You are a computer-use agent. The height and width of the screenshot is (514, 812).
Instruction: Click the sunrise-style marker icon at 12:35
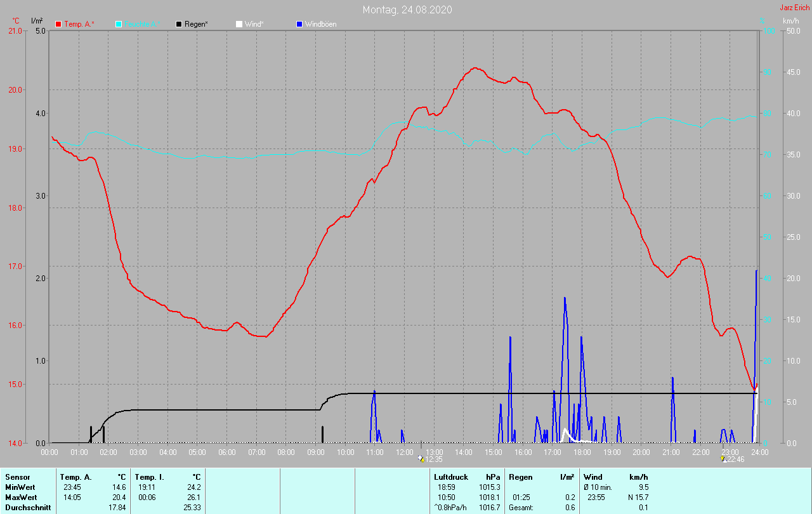coord(421,458)
